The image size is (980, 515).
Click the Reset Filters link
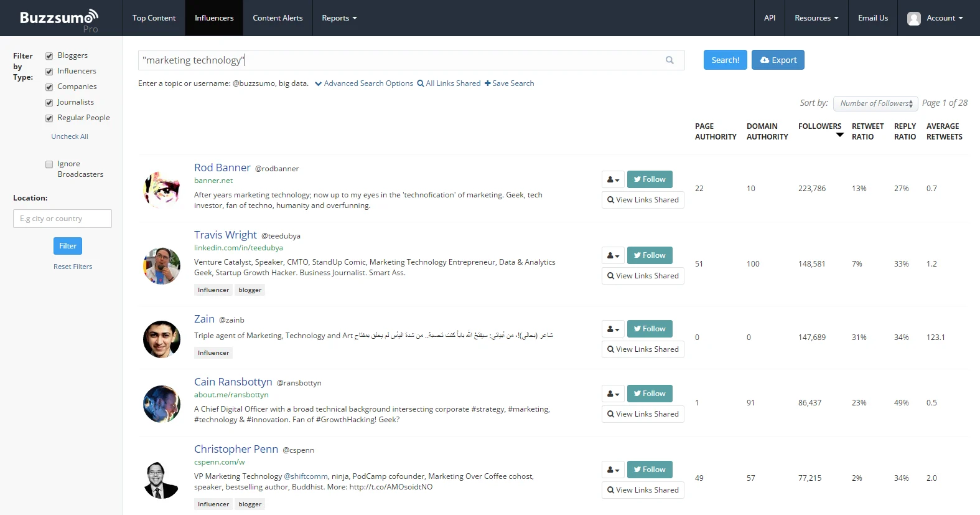[x=73, y=267]
